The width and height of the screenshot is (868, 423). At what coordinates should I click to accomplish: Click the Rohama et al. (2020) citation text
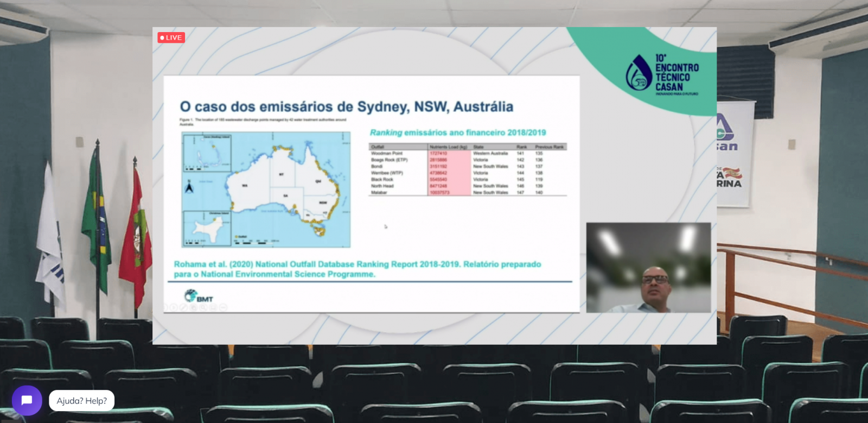[x=357, y=269]
